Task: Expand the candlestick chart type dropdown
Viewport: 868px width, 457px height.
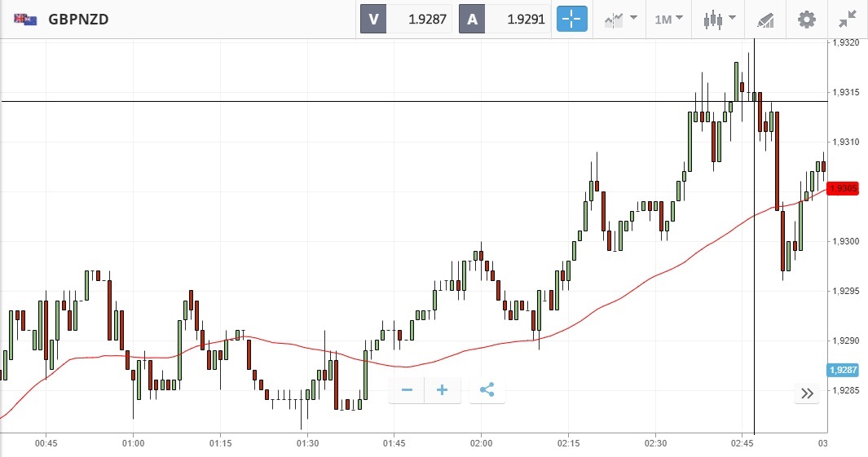Action: pyautogui.click(x=720, y=19)
